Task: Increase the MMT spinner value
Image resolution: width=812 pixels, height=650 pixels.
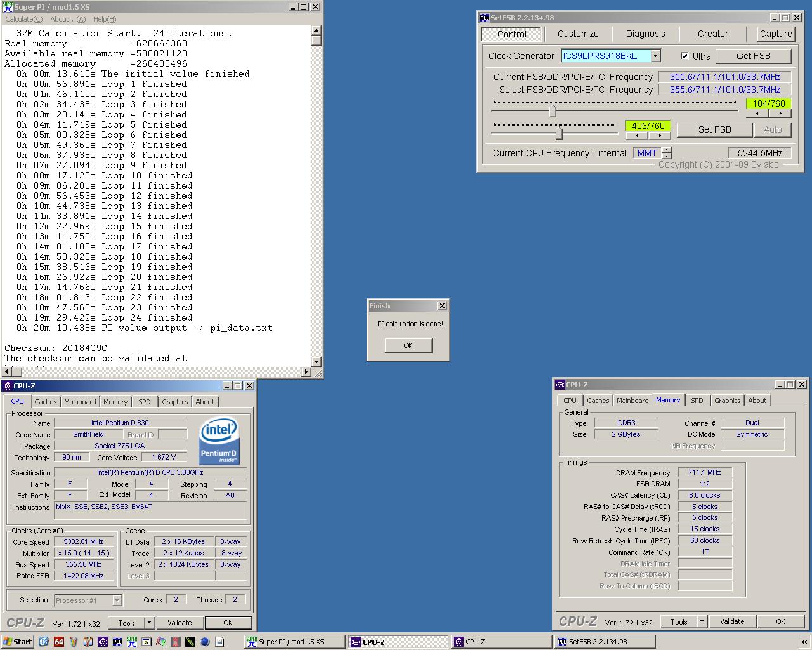Action: tap(666, 150)
